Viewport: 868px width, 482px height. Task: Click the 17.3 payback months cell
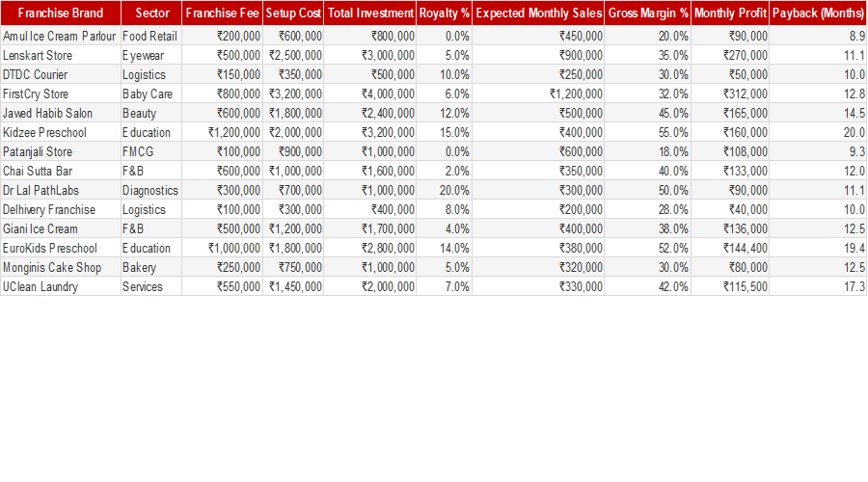818,286
